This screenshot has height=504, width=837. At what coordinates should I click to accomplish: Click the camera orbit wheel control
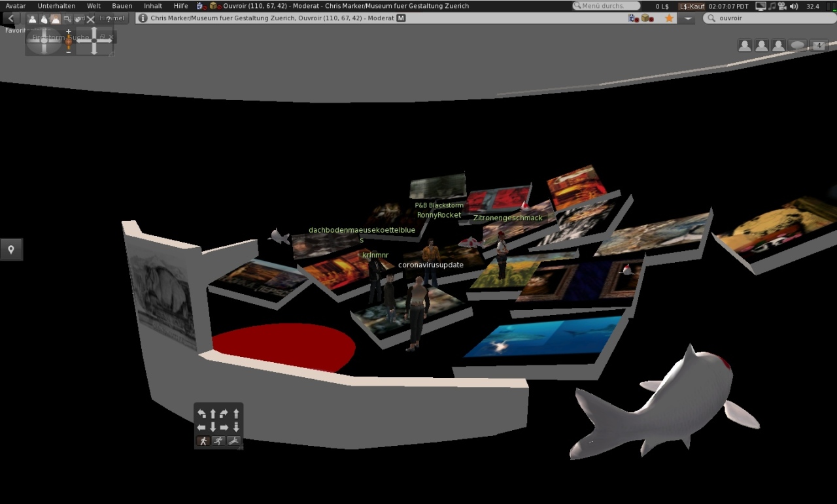44,41
